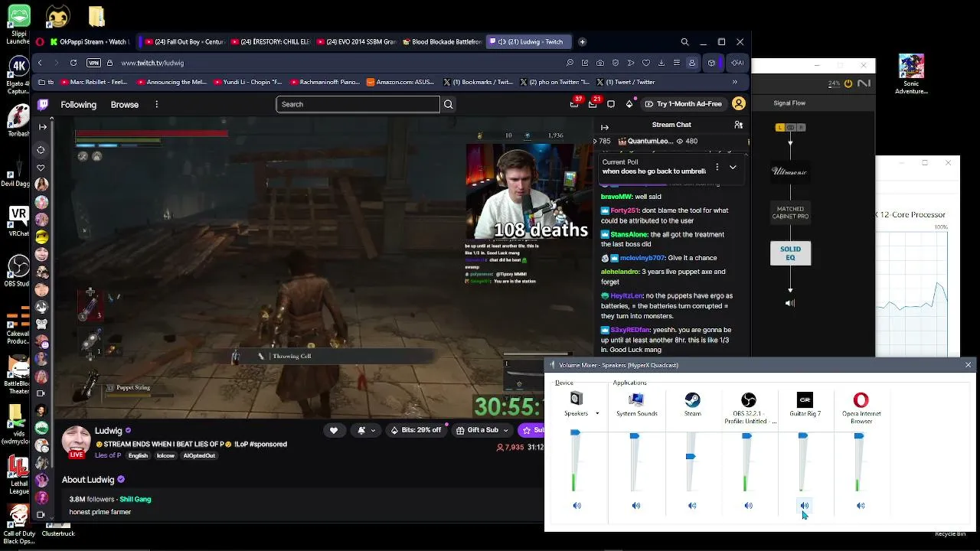Open the Twitch user profile avatar menu
Viewport: 980px width, 551px height.
(x=739, y=104)
